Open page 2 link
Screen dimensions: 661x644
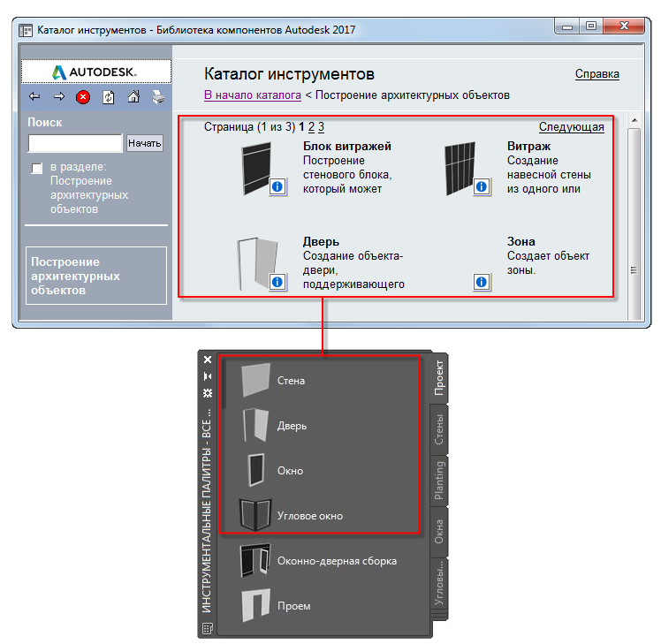[x=311, y=127]
